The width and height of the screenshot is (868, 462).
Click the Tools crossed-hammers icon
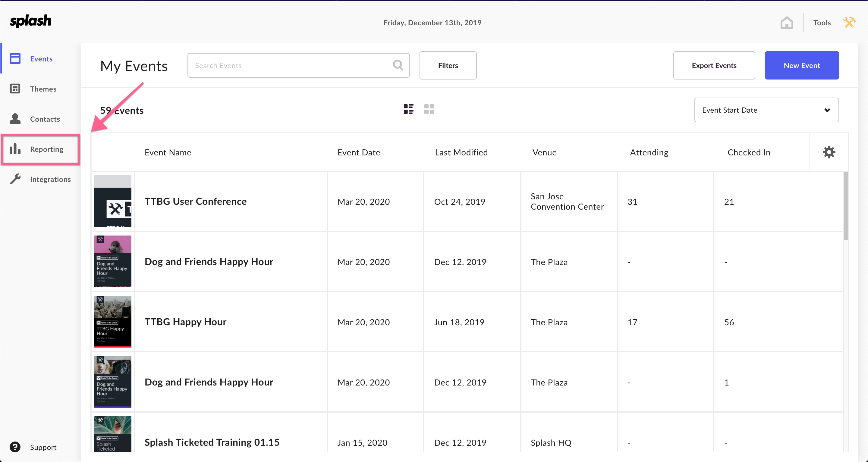point(849,23)
